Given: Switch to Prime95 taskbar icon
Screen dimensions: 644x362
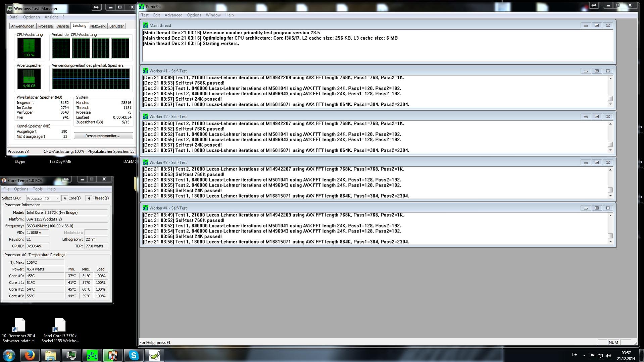Looking at the screenshot, I should (92, 355).
